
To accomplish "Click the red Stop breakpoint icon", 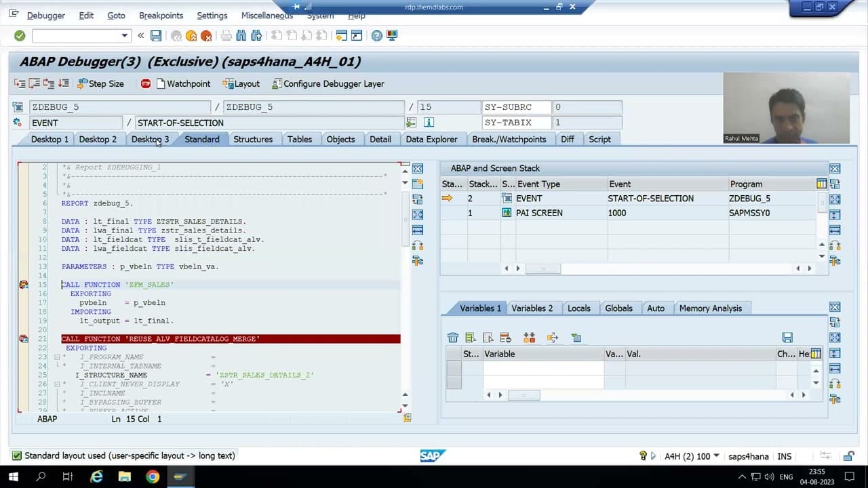I will pos(146,83).
